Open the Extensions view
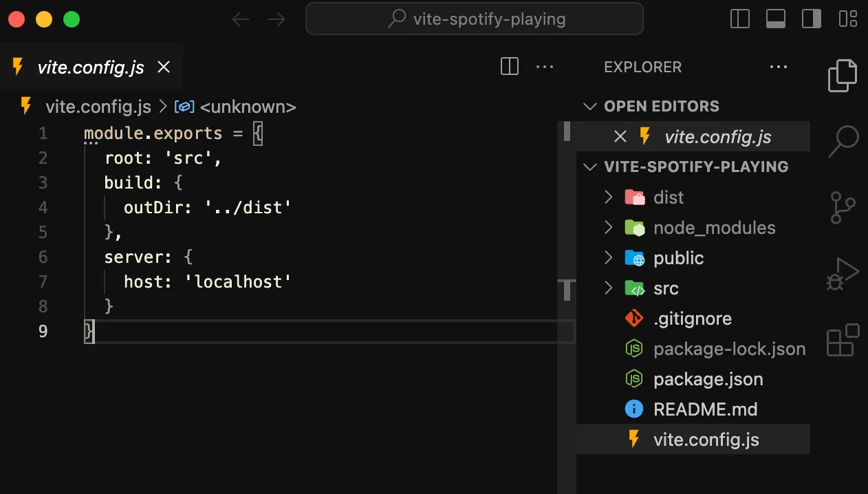The width and height of the screenshot is (868, 494). tap(843, 339)
